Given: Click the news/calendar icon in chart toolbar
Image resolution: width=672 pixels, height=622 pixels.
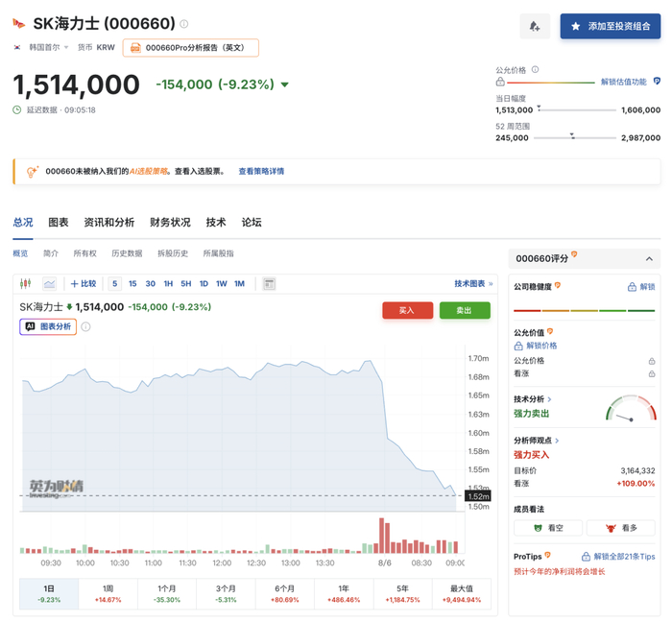Looking at the screenshot, I should 269,283.
